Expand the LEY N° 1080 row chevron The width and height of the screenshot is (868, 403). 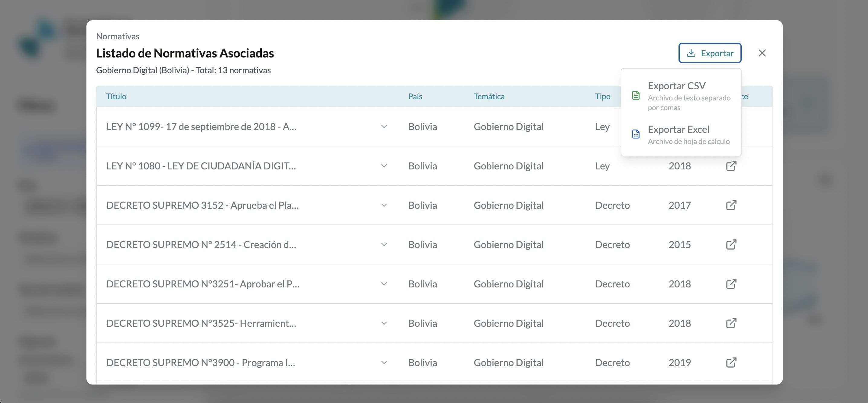tap(384, 166)
